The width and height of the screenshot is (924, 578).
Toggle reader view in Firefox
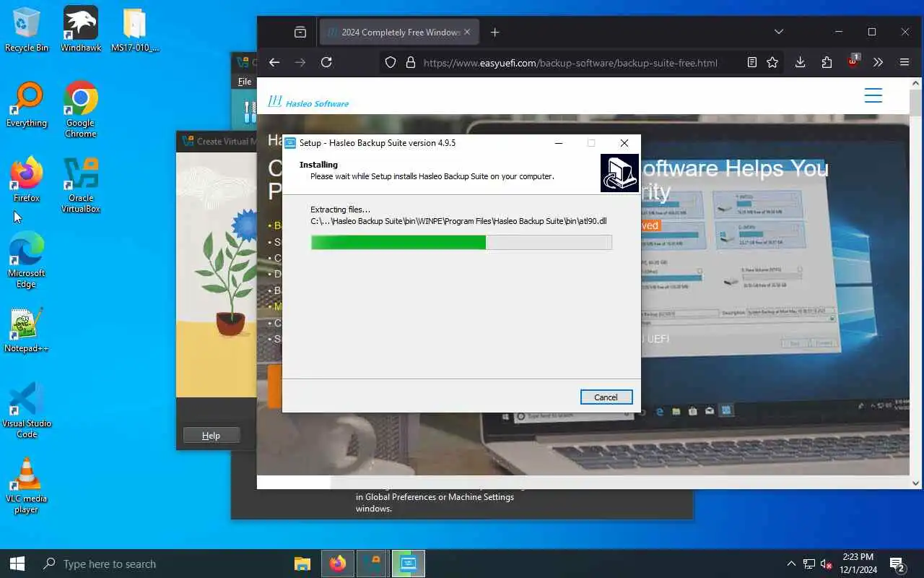(x=752, y=63)
